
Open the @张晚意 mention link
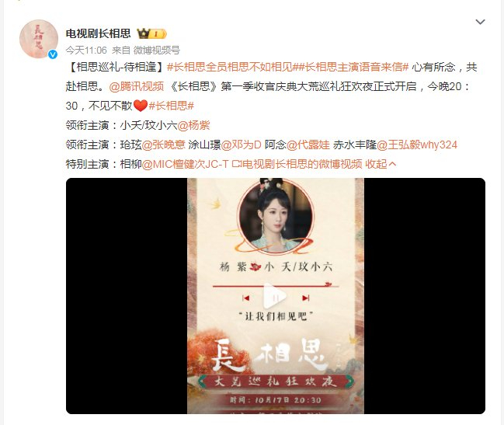click(163, 145)
